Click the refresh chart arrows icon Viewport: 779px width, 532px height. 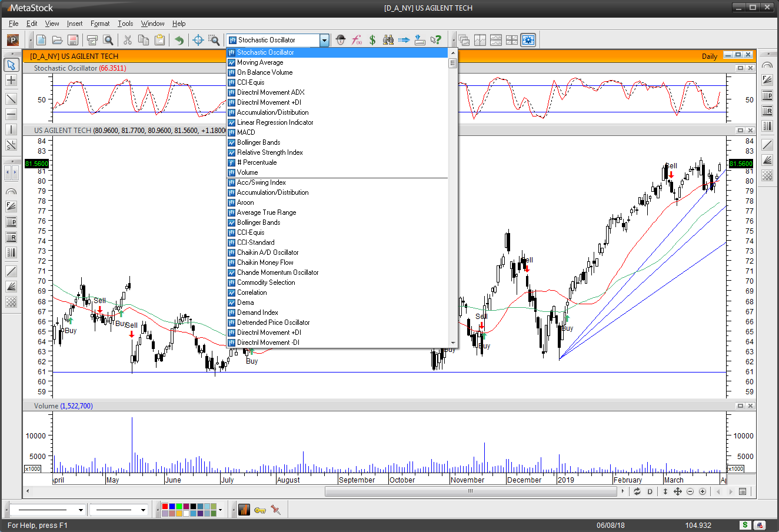[x=637, y=491]
